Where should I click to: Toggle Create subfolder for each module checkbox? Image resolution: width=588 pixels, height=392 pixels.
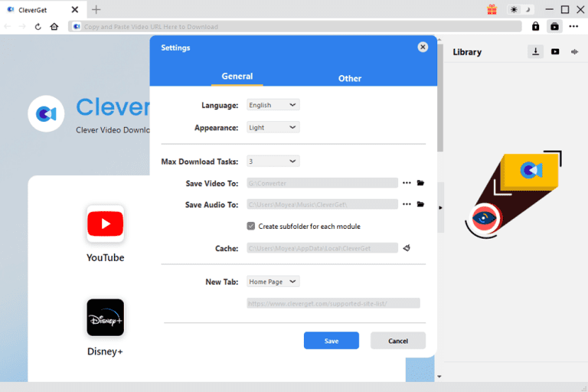[251, 227]
